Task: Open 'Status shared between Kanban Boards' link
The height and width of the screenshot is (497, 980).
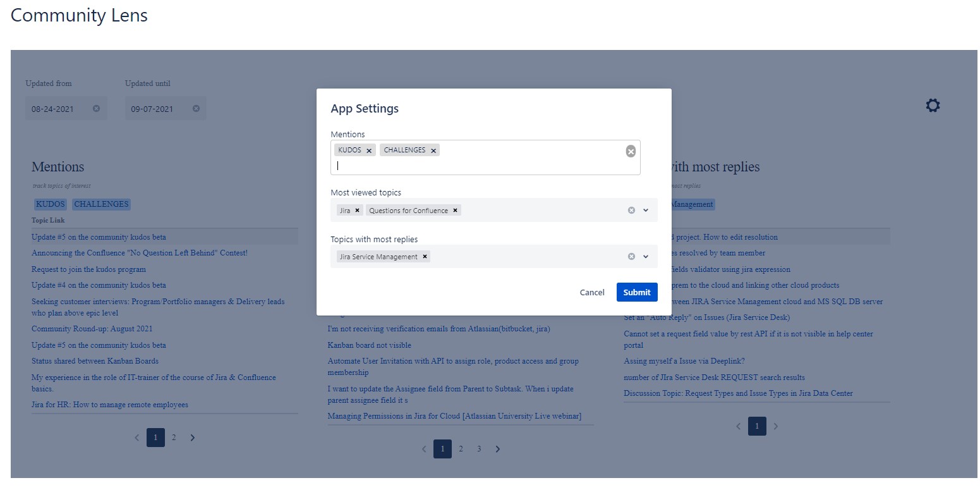Action: [95, 361]
